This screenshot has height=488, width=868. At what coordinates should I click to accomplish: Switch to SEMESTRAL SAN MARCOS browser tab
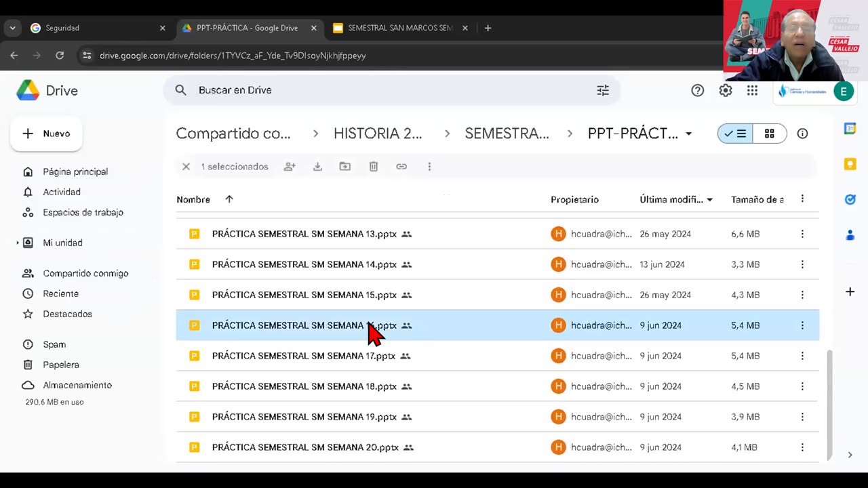400,28
